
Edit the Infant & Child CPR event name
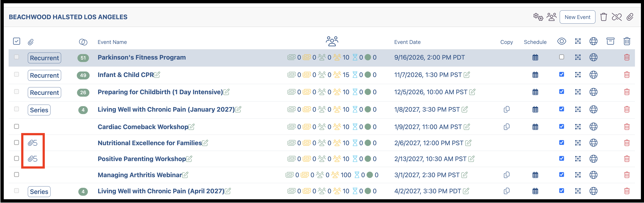pyautogui.click(x=157, y=75)
